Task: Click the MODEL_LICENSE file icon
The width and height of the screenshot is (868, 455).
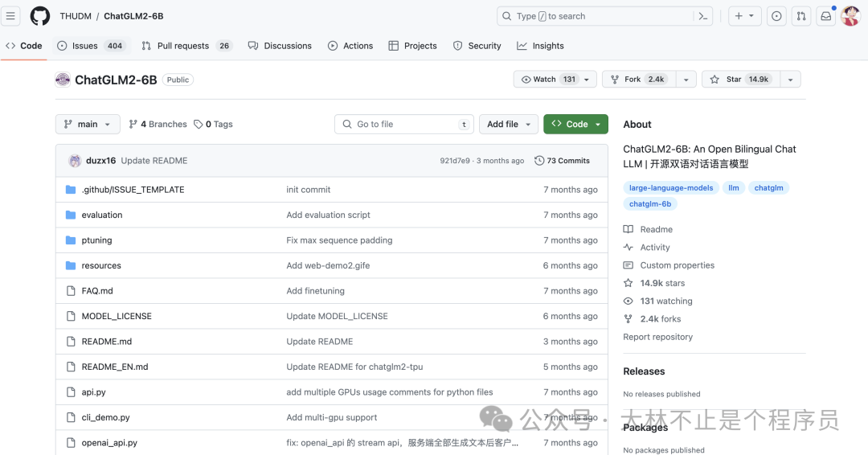Action: 71,316
